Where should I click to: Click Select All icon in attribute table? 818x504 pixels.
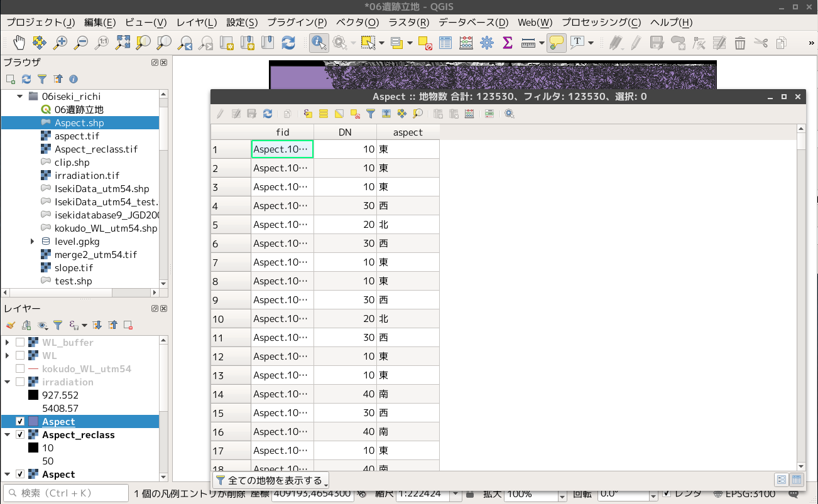click(x=324, y=114)
